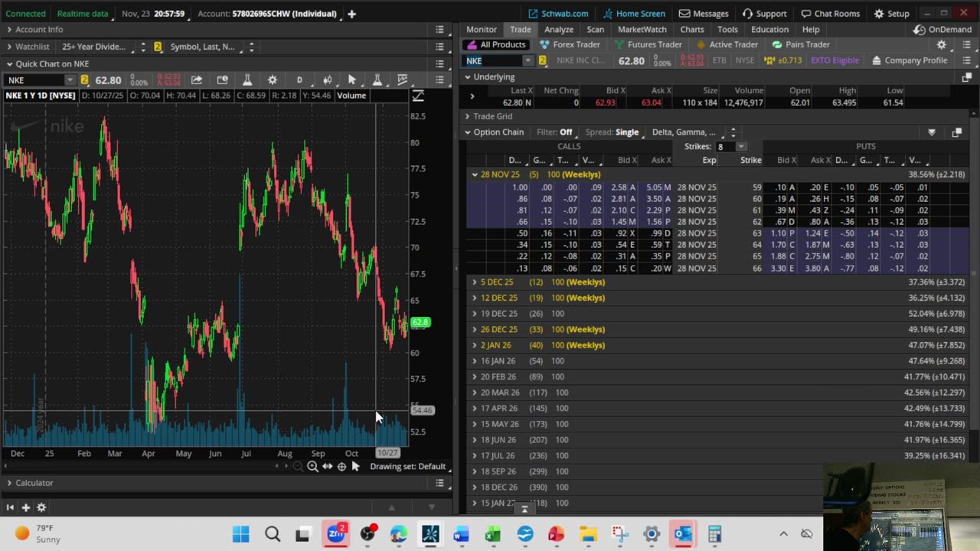Open the patterns flask icon near pointer
Screen dimensions: 980x551
click(377, 80)
